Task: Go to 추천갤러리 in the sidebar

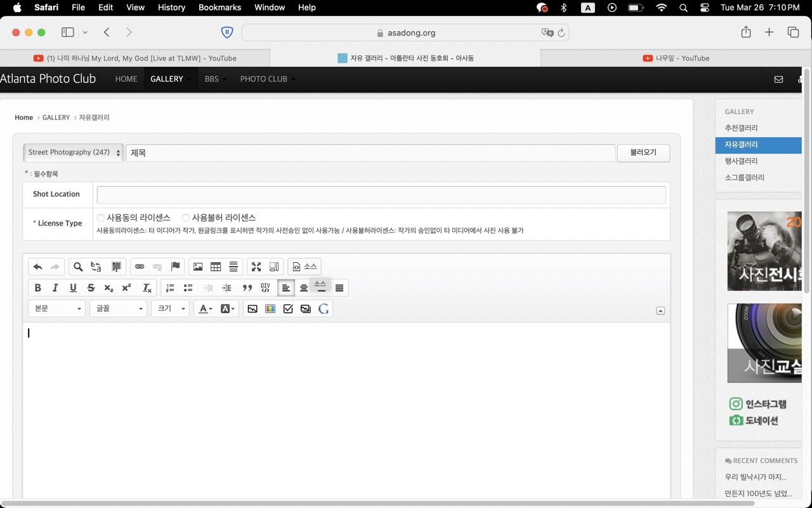Action: [x=741, y=128]
